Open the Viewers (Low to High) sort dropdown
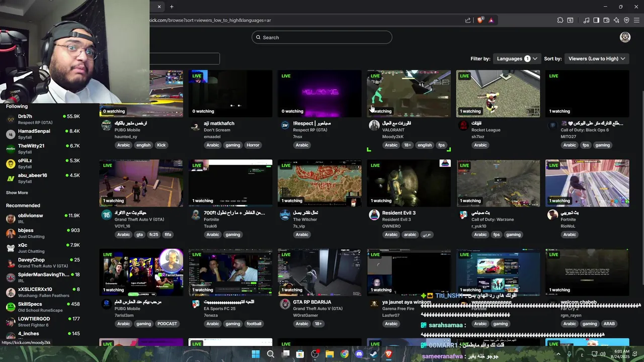The image size is (644, 362). point(597,58)
